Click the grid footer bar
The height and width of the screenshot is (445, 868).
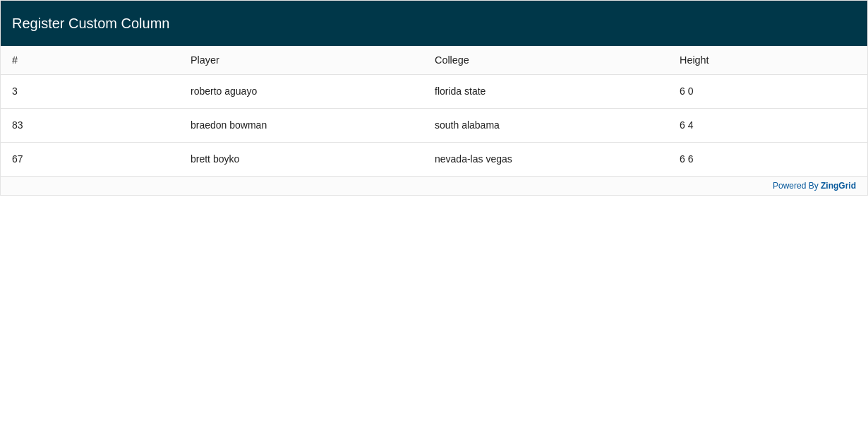coord(434,186)
